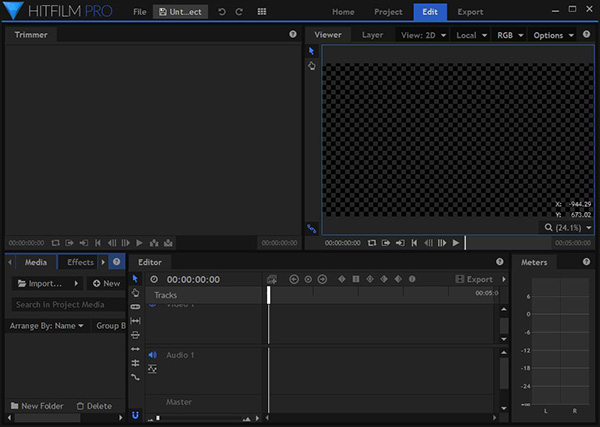
Task: Click the Viewer timeline scrub bar
Action: (507, 243)
